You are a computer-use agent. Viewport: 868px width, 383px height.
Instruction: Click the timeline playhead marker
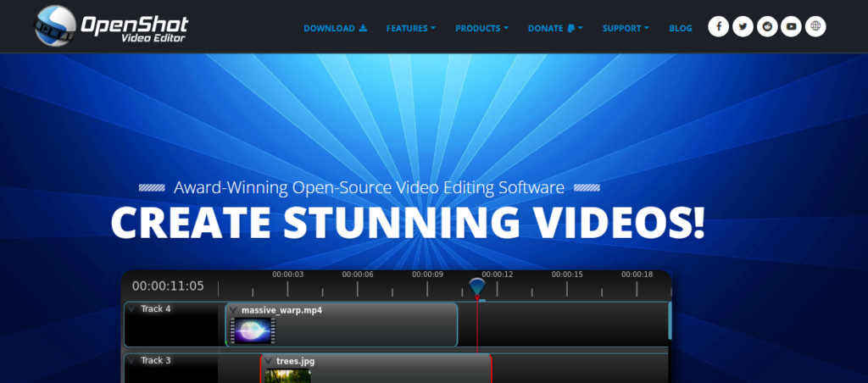[476, 288]
